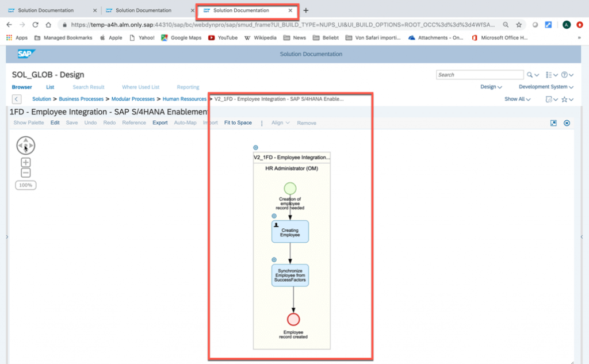This screenshot has height=364, width=589.
Task: Click the search magnifier icon beside Search field
Action: tap(530, 75)
